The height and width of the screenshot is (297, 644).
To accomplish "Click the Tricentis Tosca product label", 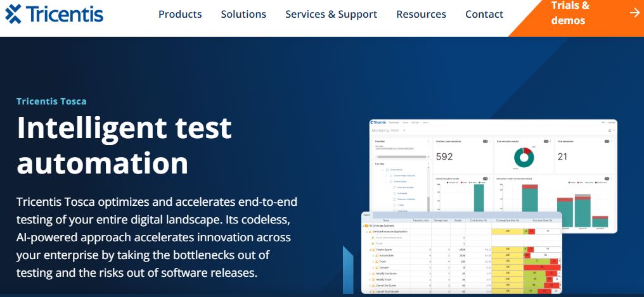I will point(51,101).
